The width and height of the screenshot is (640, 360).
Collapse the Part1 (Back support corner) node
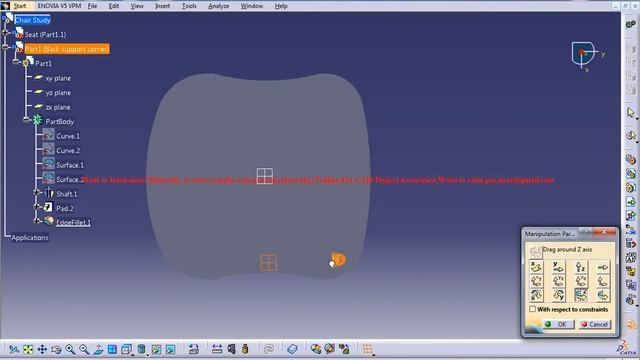point(5,47)
